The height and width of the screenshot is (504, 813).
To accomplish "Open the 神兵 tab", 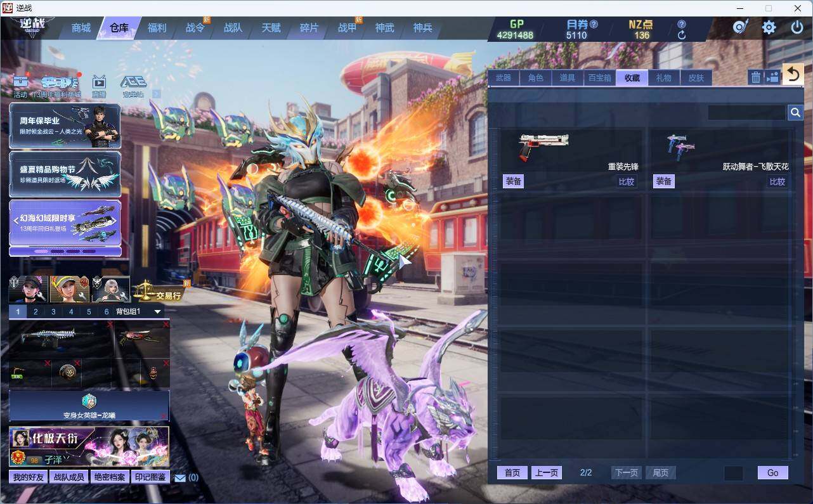I will click(422, 28).
